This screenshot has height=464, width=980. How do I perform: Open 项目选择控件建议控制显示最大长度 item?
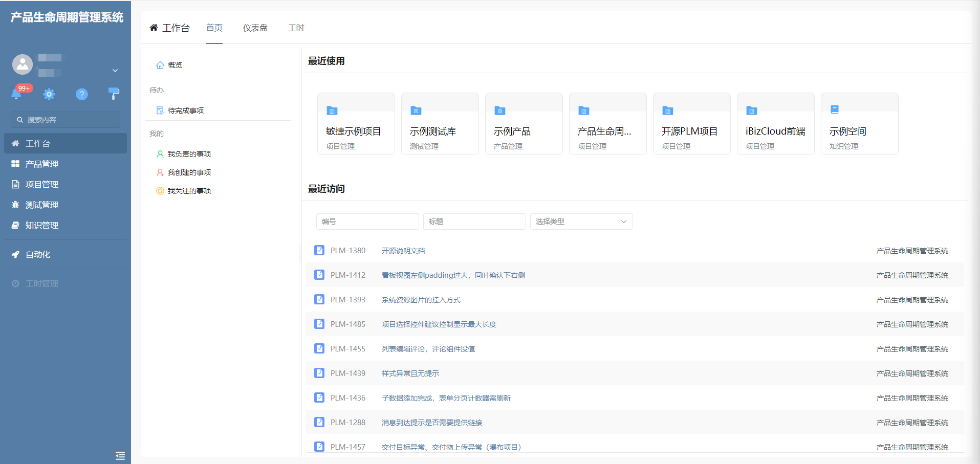click(x=439, y=324)
